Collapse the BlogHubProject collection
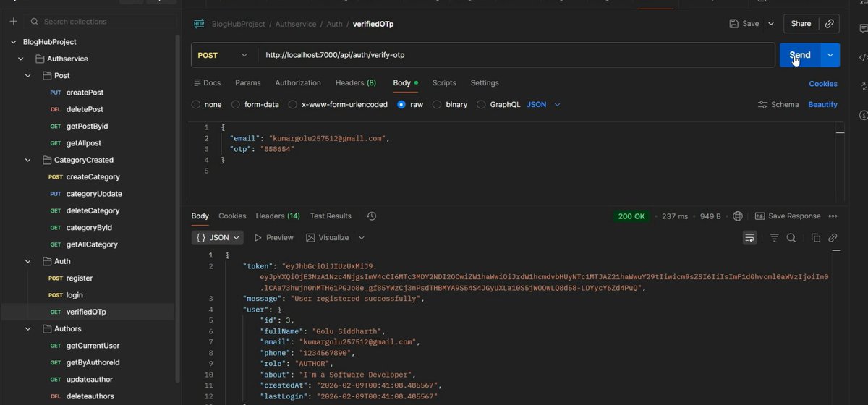Viewport: 868px width, 405px height. tap(14, 42)
